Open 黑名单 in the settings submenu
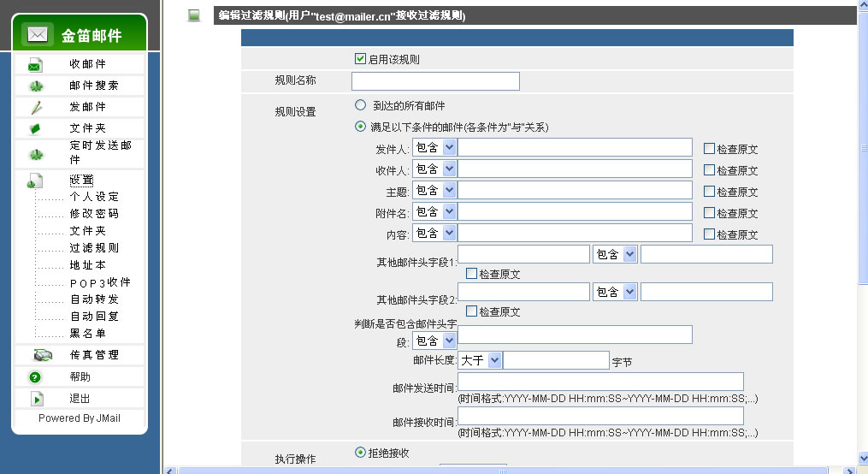 tap(88, 334)
